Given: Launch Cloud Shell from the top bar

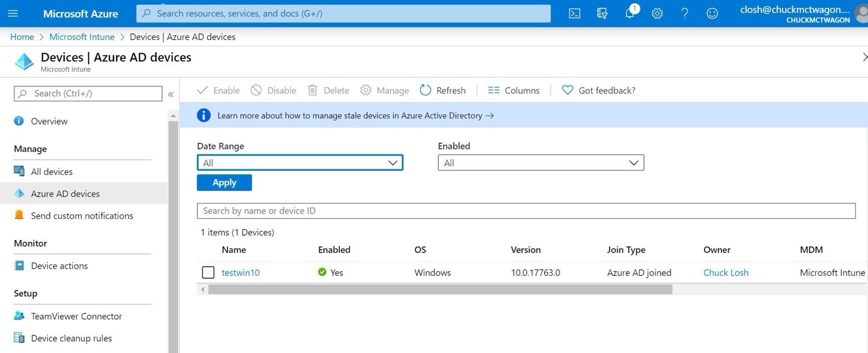Looking at the screenshot, I should pyautogui.click(x=574, y=13).
